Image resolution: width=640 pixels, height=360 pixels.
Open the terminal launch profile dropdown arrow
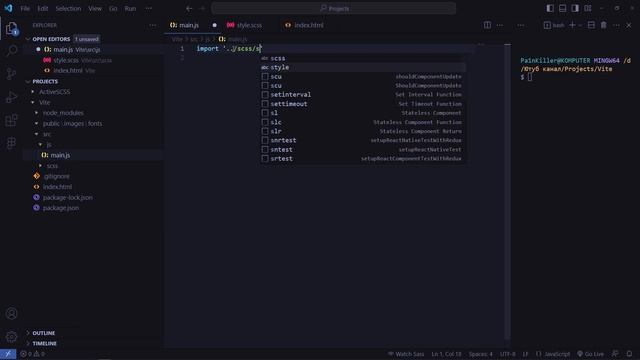(580, 25)
